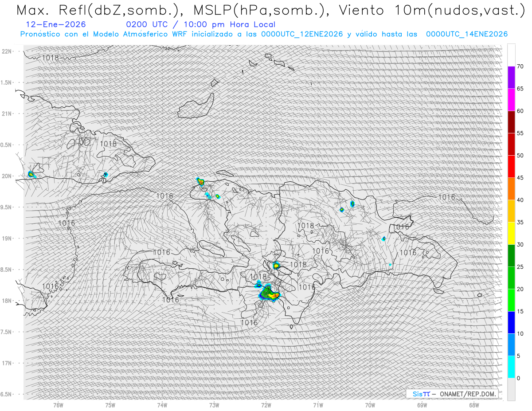Click the latitude axis label "21N"
The image size is (532, 411).
(7, 114)
